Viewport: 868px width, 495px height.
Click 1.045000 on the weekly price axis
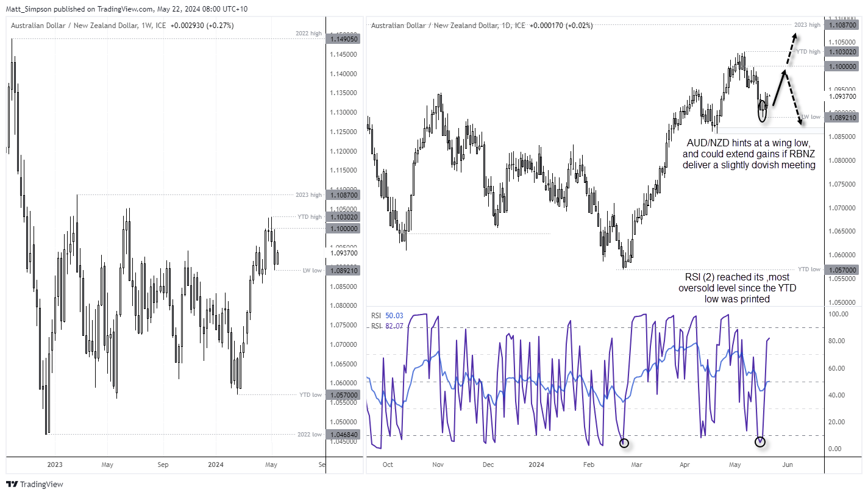[344, 441]
